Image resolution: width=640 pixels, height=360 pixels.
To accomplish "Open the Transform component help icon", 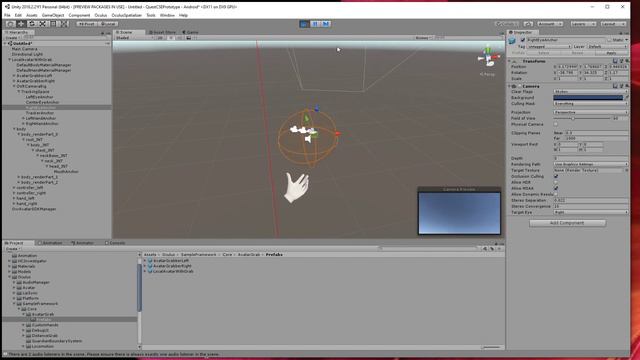I will (615, 61).
